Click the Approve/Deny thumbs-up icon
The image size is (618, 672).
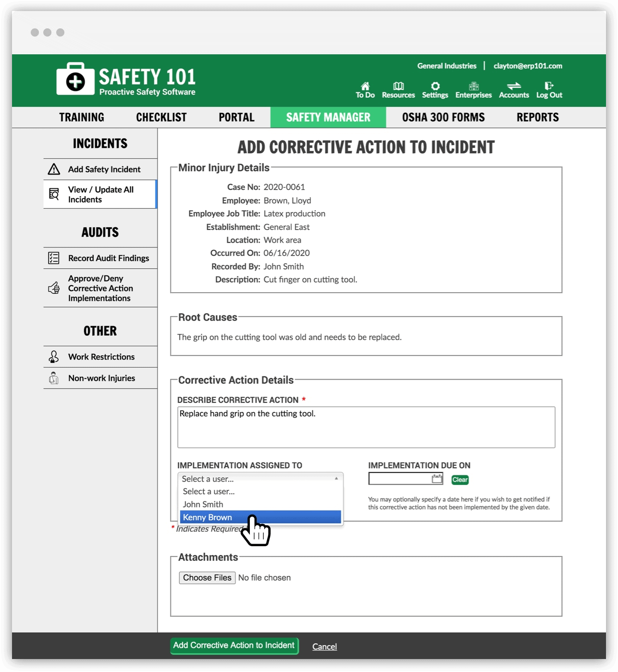pyautogui.click(x=54, y=288)
